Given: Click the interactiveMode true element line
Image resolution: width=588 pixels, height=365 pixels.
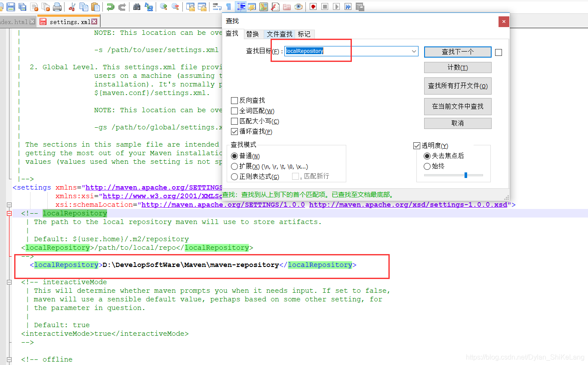Looking at the screenshot, I should tap(105, 334).
